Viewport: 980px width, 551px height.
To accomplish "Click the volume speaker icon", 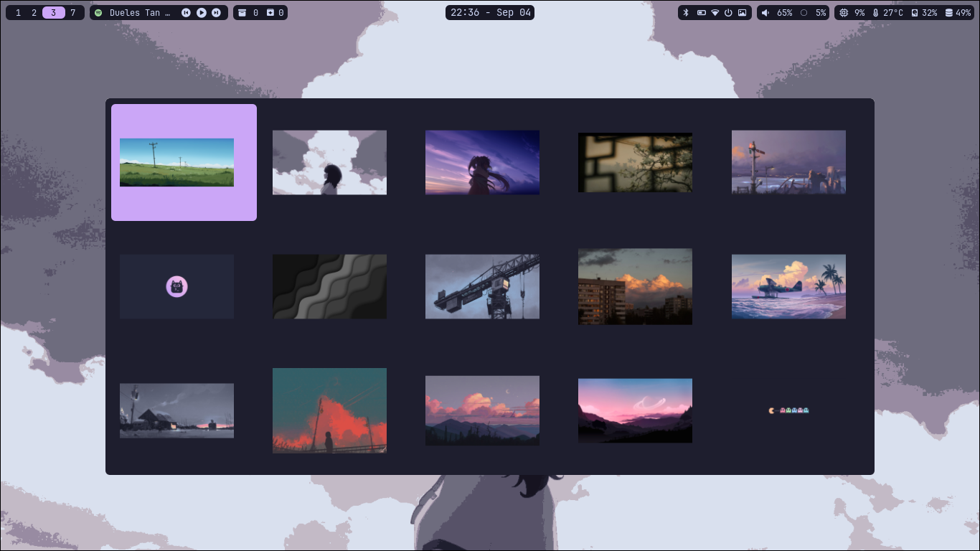I will tap(765, 13).
